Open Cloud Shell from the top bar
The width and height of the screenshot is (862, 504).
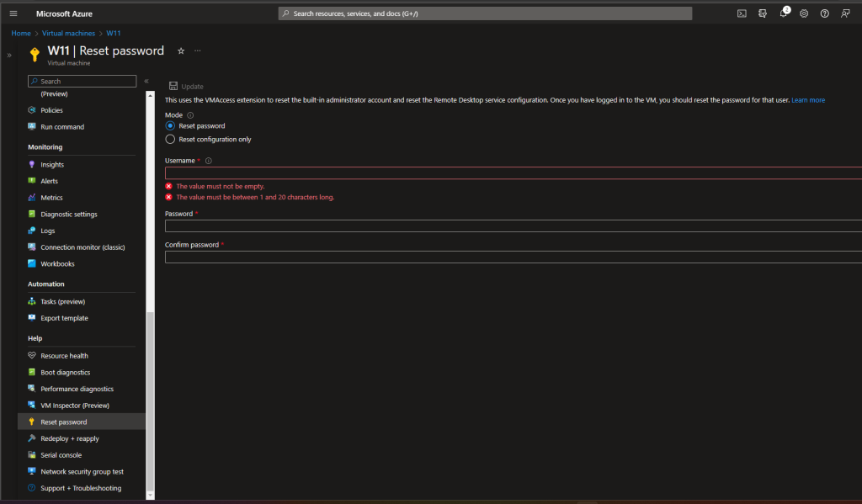coord(742,13)
